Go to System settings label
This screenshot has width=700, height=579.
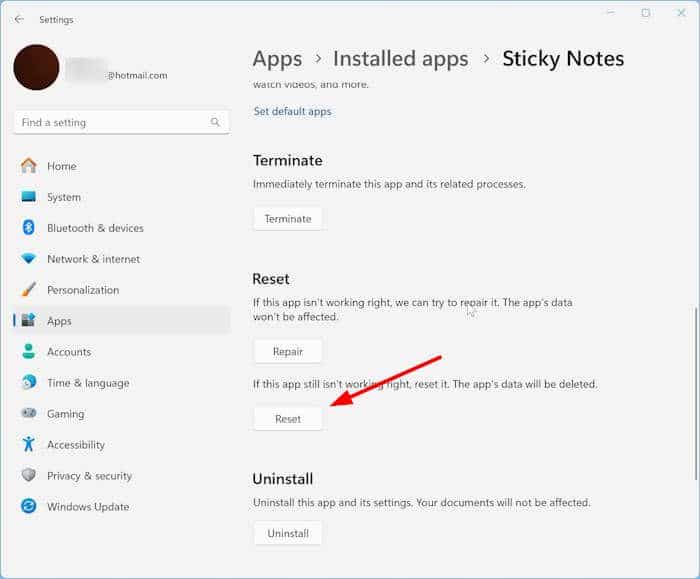pos(64,197)
